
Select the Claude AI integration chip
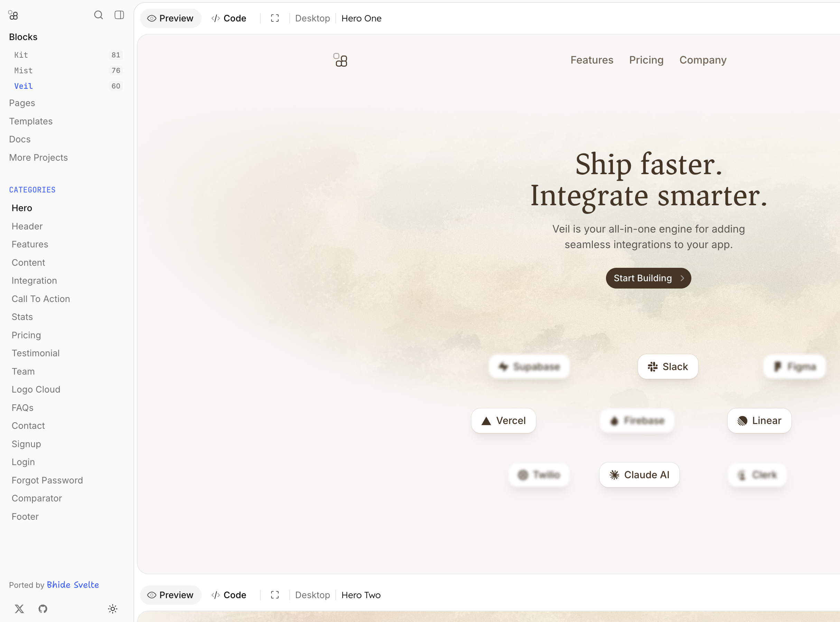(x=639, y=475)
